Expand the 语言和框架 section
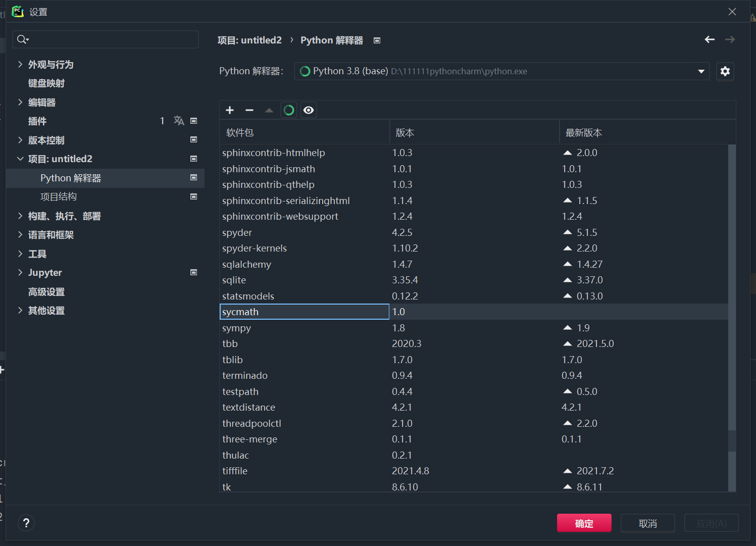Screen dimensions: 756x546 (x=20, y=234)
